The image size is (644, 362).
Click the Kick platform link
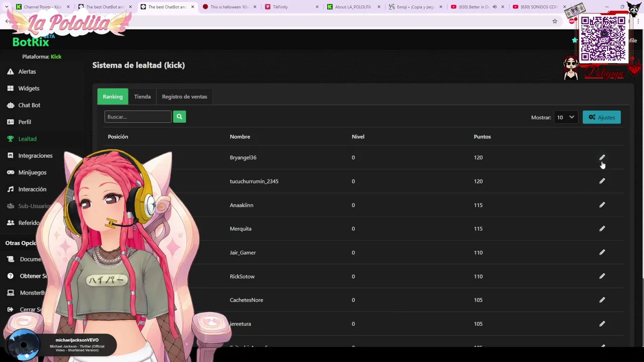(56, 57)
